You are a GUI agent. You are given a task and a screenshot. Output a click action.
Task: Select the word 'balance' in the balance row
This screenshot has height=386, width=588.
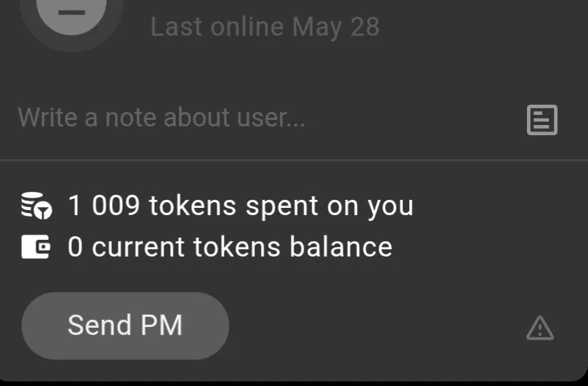(x=341, y=247)
